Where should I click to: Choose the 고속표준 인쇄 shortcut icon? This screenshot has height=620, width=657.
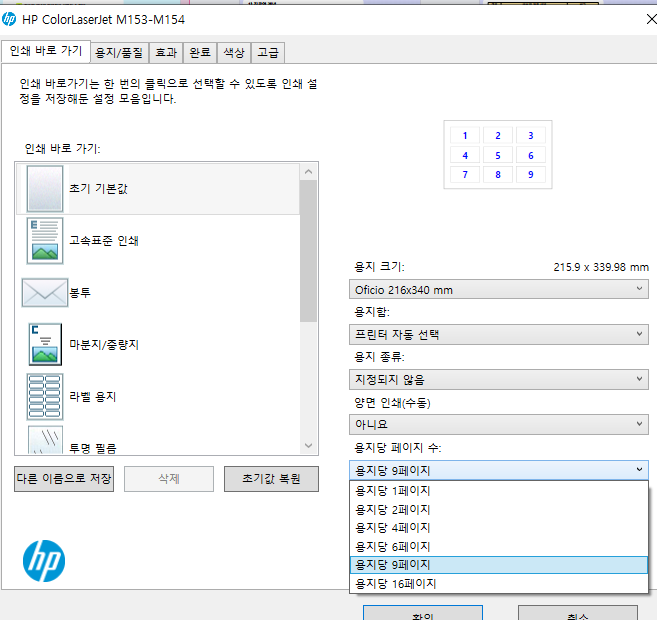[x=45, y=241]
